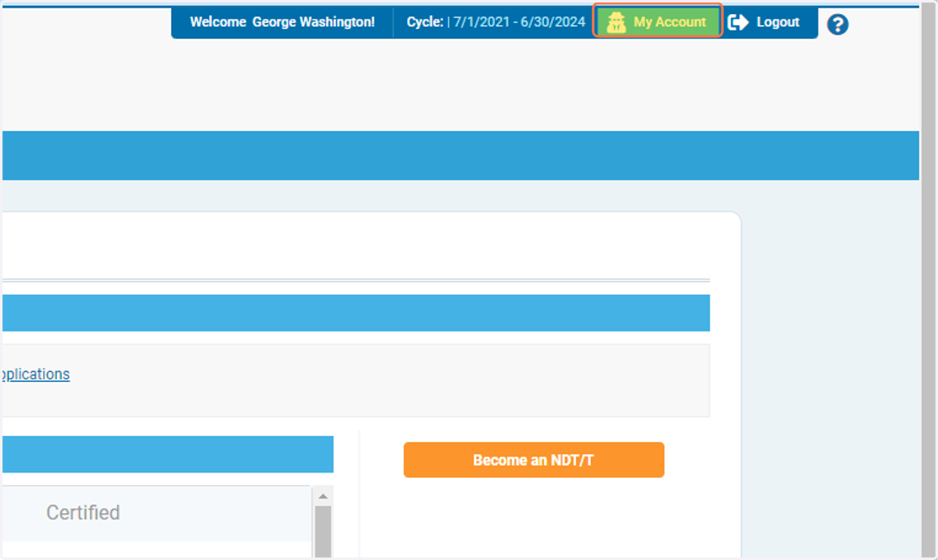
Task: Click the My Account user icon
Action: tap(617, 23)
